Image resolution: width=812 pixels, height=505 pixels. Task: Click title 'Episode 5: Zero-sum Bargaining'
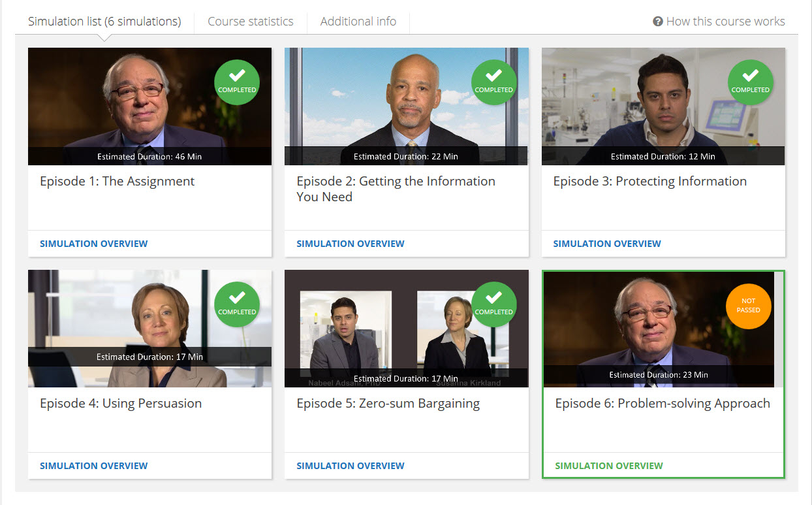[388, 404]
